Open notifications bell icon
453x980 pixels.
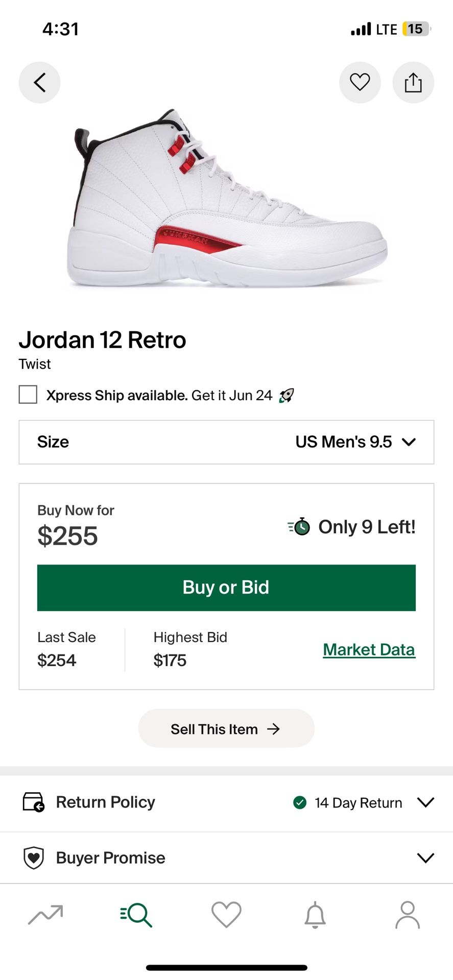[315, 915]
